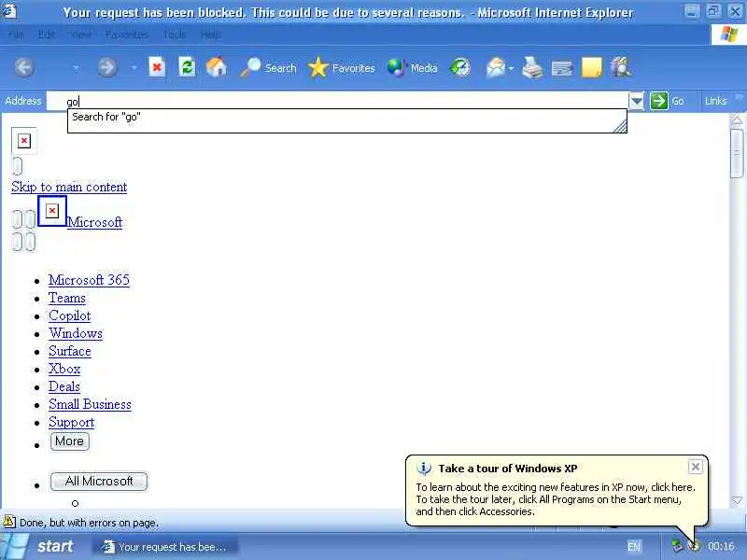
Task: Open the EN language bar indicator
Action: (x=634, y=546)
